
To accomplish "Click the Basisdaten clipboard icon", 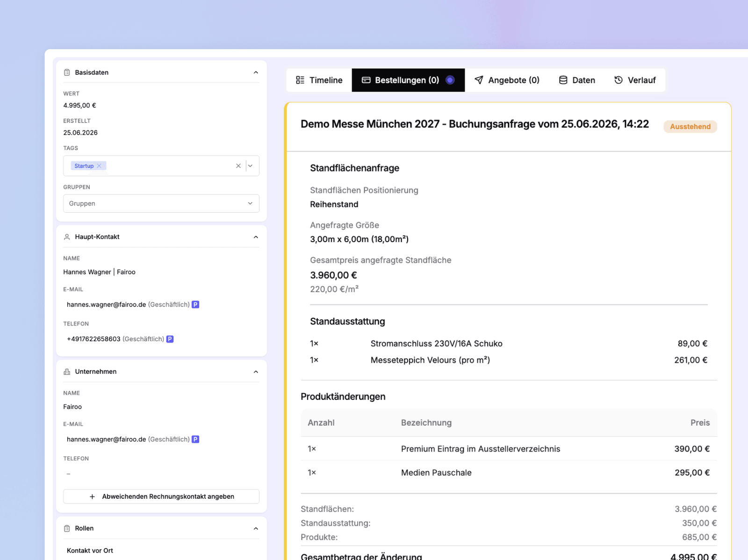I will click(67, 72).
